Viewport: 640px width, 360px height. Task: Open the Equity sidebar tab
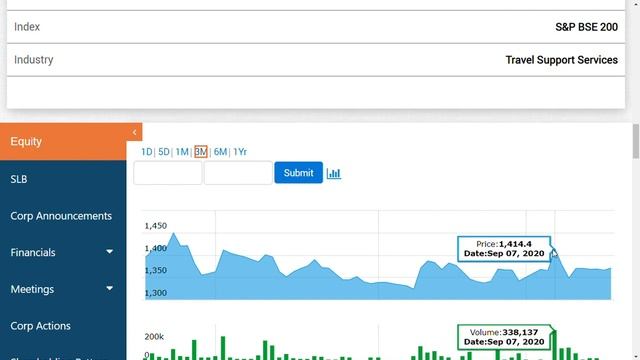(x=63, y=142)
